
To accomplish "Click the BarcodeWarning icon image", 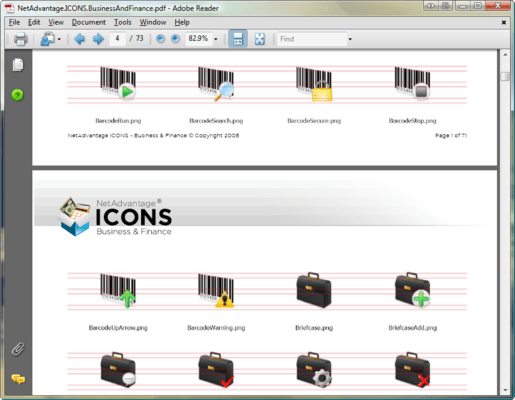I will pyautogui.click(x=216, y=290).
